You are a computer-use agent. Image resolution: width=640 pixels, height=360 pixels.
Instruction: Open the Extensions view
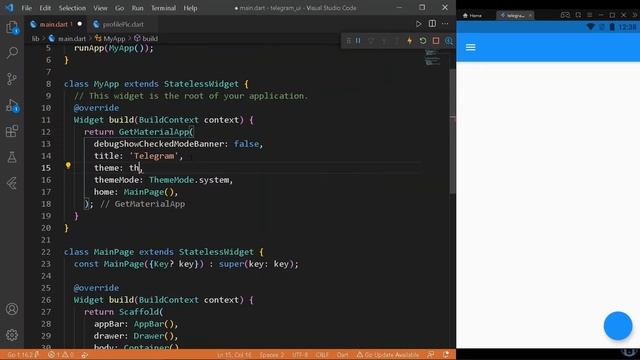tap(12, 131)
